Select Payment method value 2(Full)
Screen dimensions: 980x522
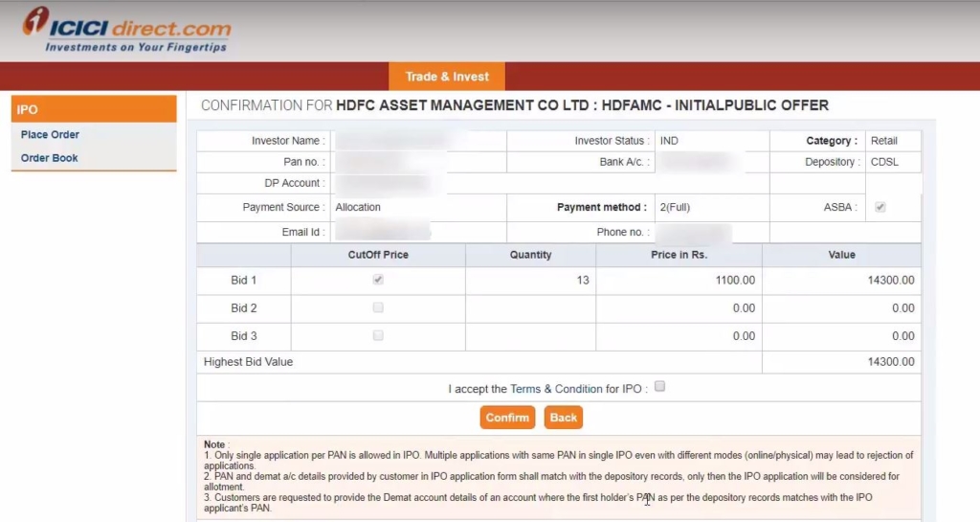(x=675, y=207)
